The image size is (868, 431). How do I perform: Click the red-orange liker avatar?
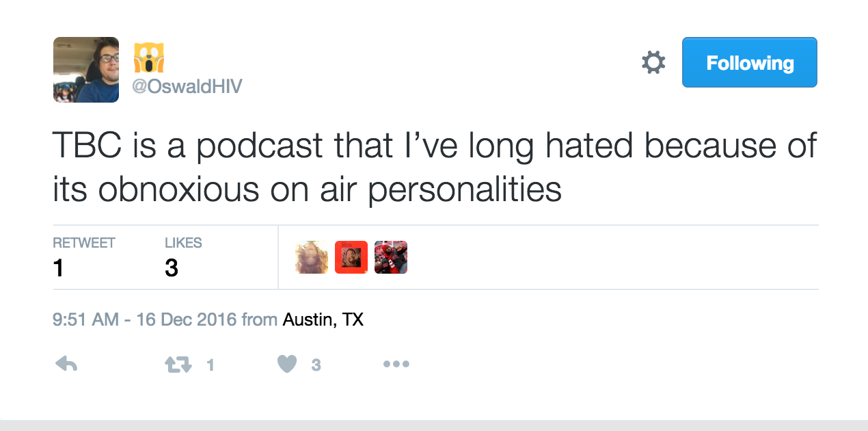tap(351, 257)
